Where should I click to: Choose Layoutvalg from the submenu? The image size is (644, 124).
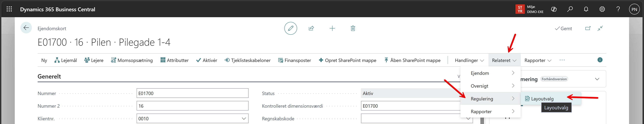click(x=551, y=99)
